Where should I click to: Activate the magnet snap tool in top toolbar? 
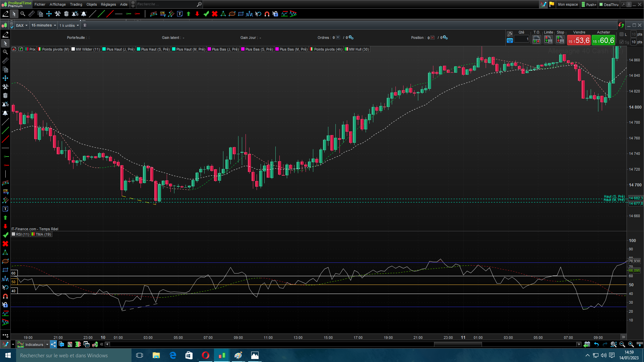click(267, 14)
